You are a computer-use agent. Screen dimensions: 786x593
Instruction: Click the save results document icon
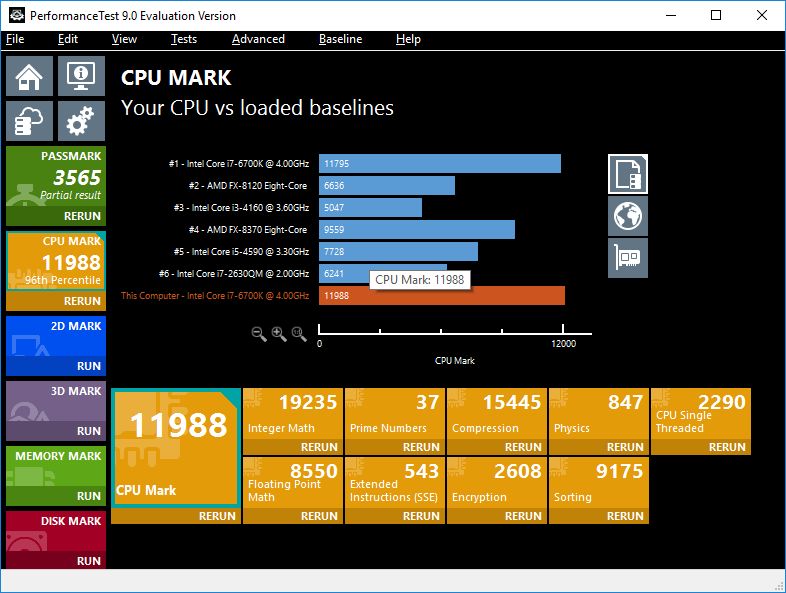pyautogui.click(x=628, y=174)
